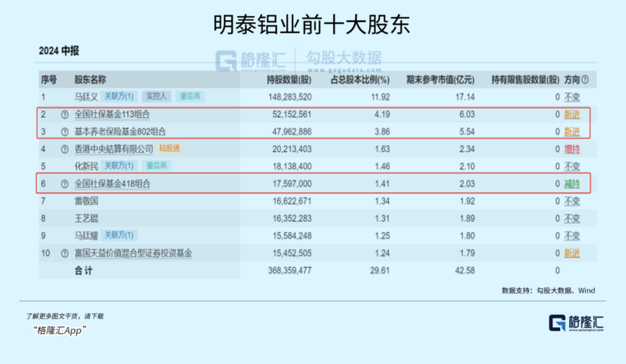This screenshot has width=626, height=364.
Task: Click total percentage 29.61
Action: tap(380, 271)
